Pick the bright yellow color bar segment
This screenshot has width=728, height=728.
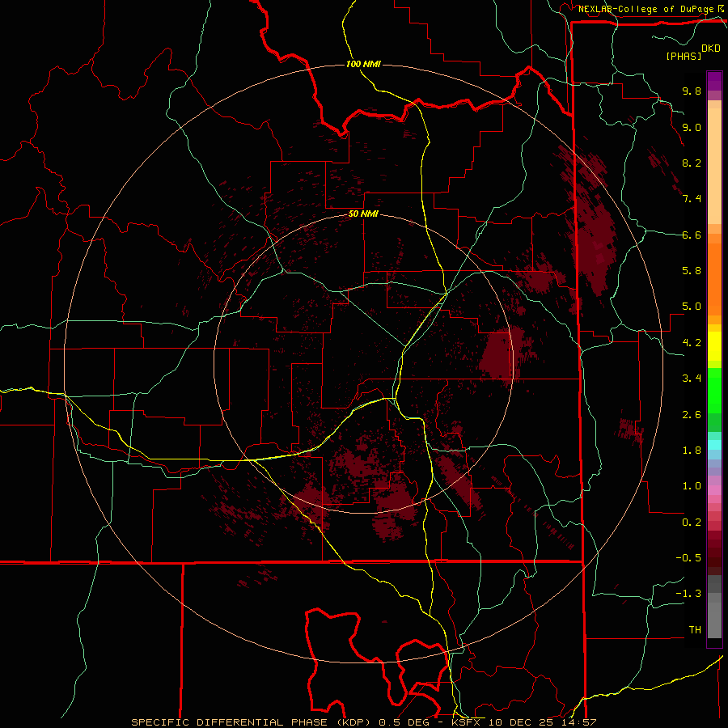[714, 346]
